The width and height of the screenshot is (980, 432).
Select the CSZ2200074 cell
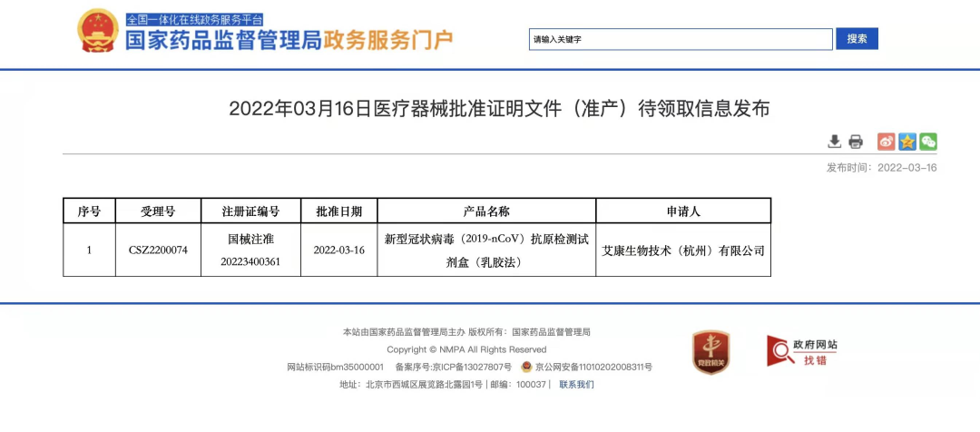coord(158,250)
